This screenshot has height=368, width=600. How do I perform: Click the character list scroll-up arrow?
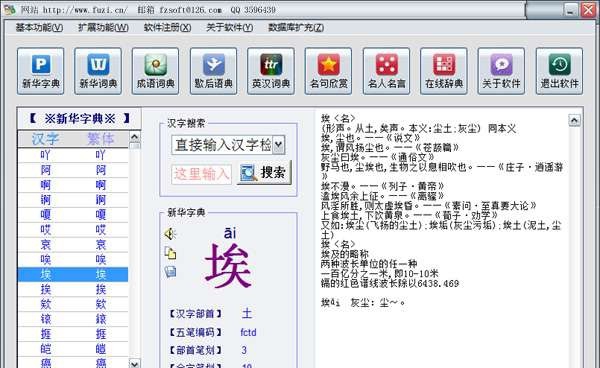coord(135,137)
